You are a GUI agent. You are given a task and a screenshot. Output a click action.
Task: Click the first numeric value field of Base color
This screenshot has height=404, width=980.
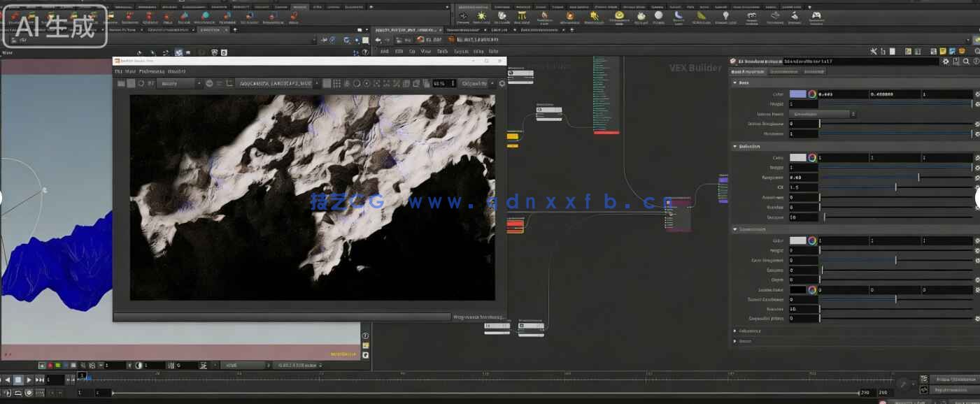[842, 94]
